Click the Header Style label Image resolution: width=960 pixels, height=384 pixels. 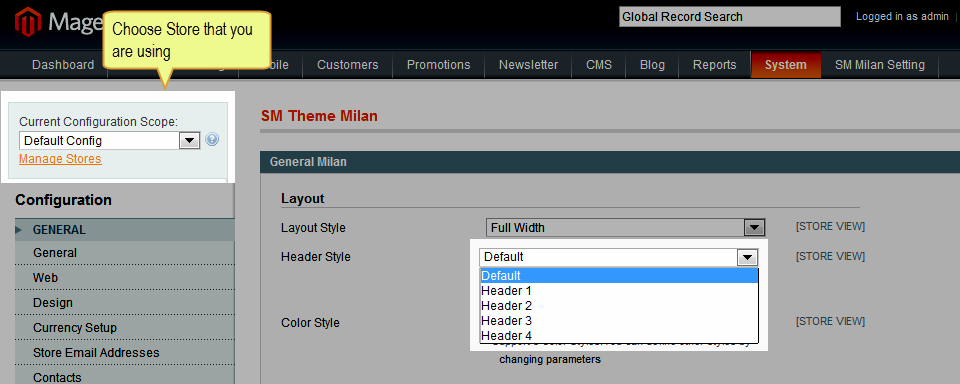pyautogui.click(x=316, y=257)
